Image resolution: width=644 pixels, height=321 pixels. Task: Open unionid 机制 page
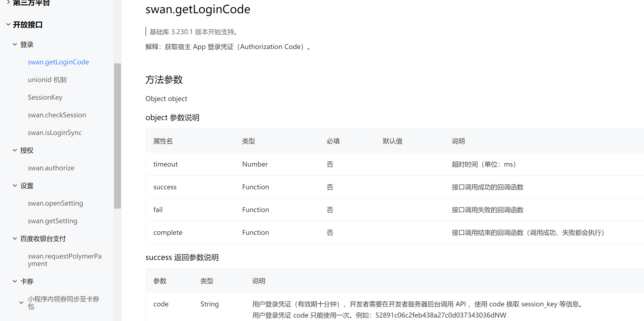click(x=47, y=80)
